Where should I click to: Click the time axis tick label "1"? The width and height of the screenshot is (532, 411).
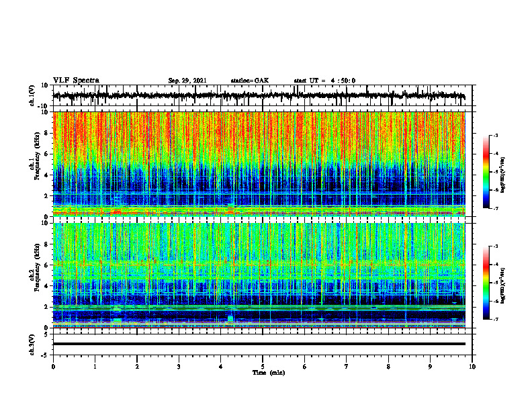(x=95, y=367)
